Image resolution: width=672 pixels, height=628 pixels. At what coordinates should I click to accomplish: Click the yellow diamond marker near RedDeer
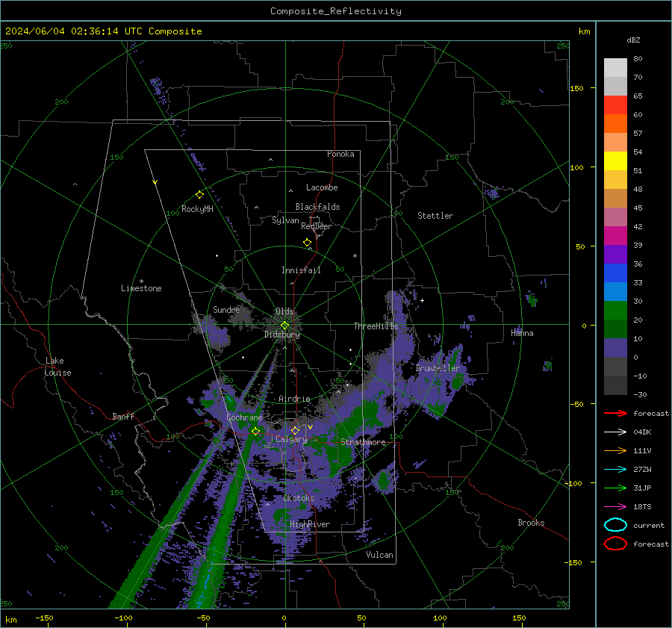tap(307, 243)
